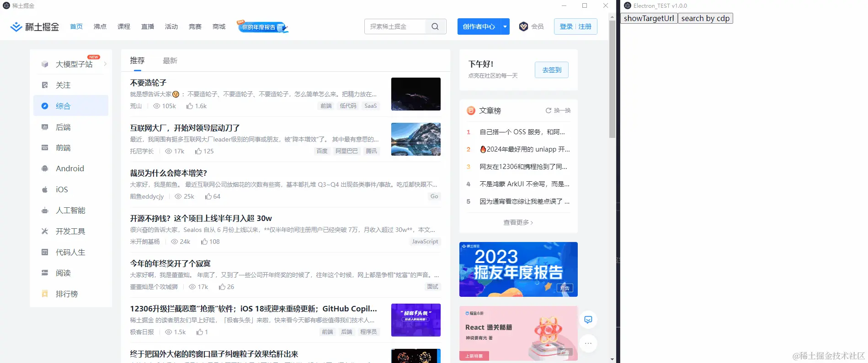Image resolution: width=868 pixels, height=363 pixels.
Task: Click the 去签到 check-in button
Action: (552, 70)
